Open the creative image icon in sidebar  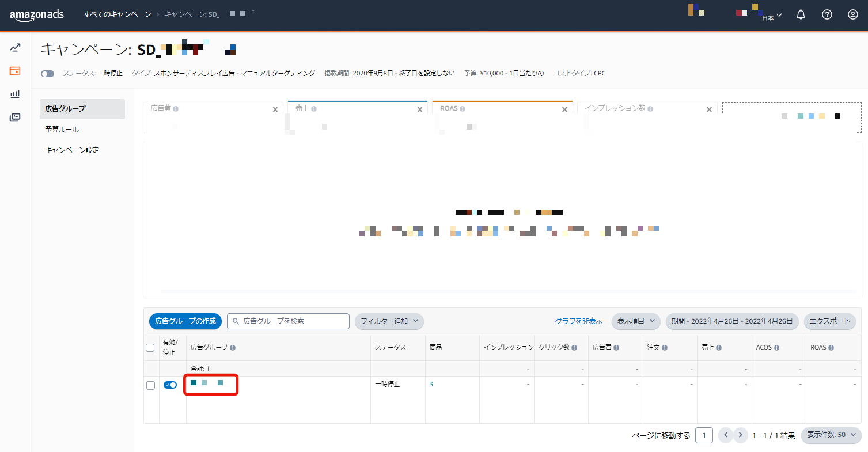point(15,117)
